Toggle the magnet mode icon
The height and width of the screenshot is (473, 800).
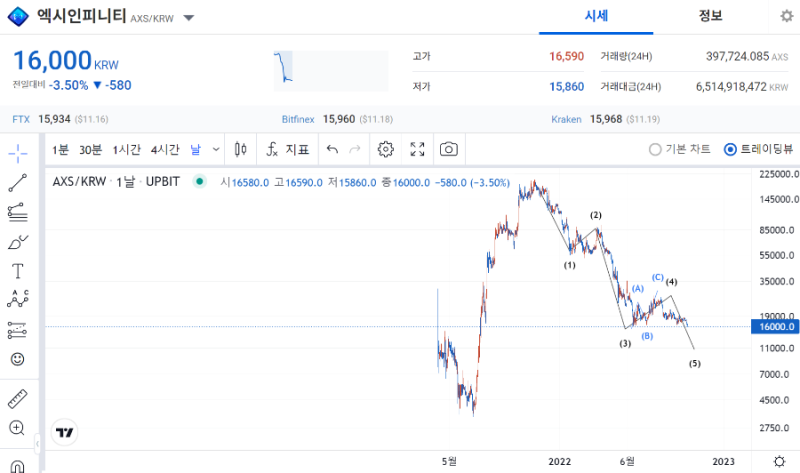pos(17,466)
